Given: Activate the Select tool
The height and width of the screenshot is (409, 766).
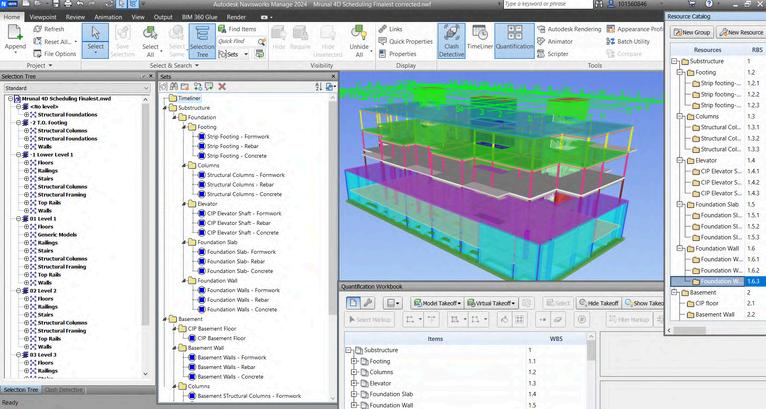Looking at the screenshot, I should [95, 40].
